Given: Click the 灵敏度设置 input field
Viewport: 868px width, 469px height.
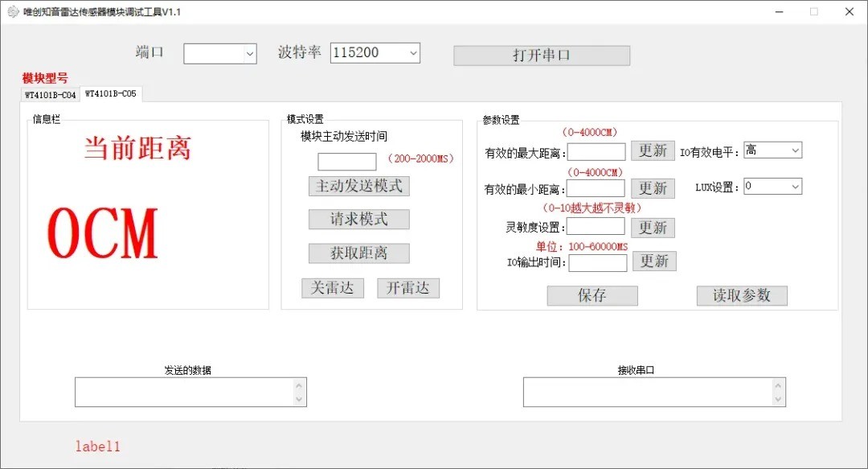Looking at the screenshot, I should [x=596, y=226].
